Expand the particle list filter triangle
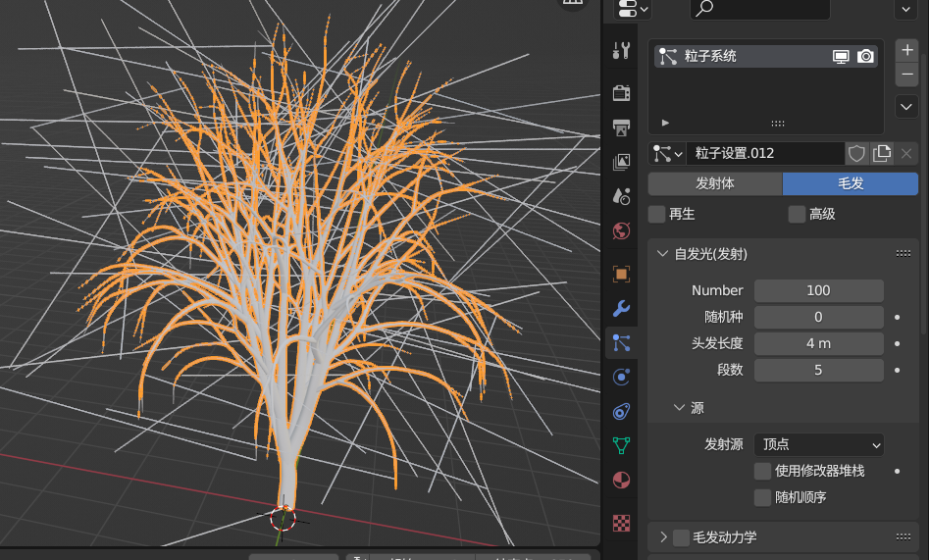 tap(665, 123)
